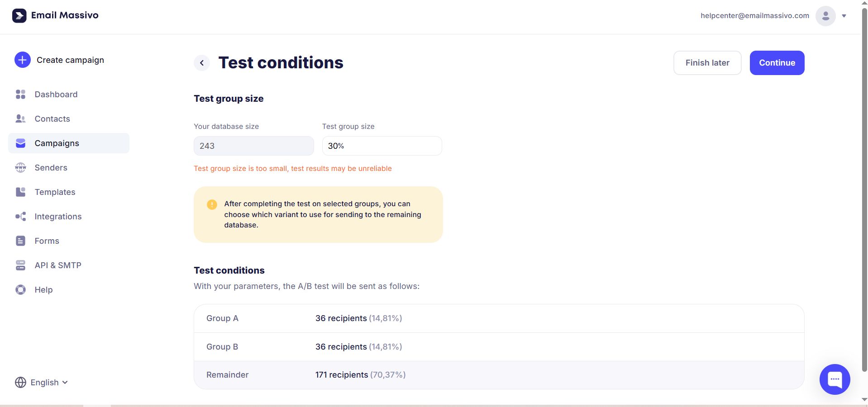
Task: Click the Dashboard grid icon
Action: pyautogui.click(x=20, y=94)
